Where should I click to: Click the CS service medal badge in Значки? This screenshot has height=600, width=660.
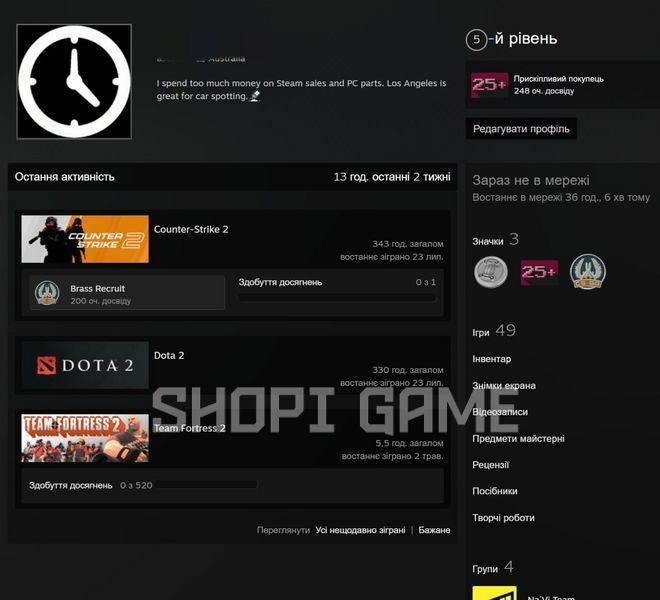(x=588, y=272)
